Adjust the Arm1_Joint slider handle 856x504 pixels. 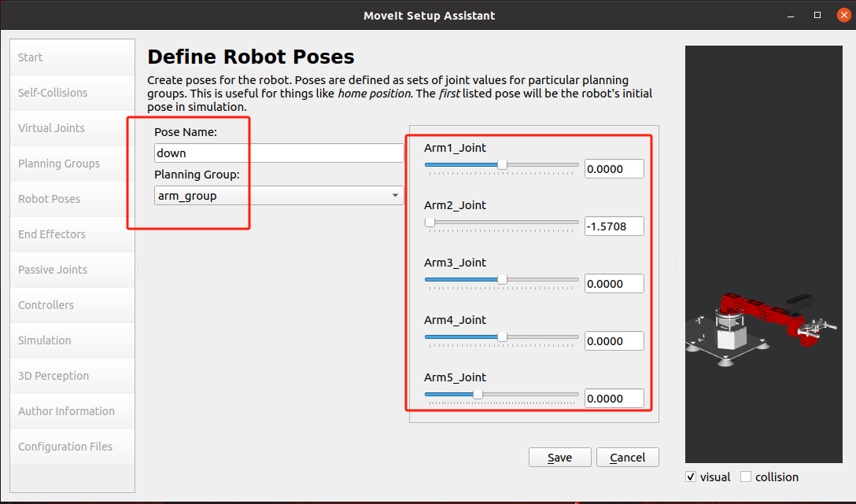[502, 165]
